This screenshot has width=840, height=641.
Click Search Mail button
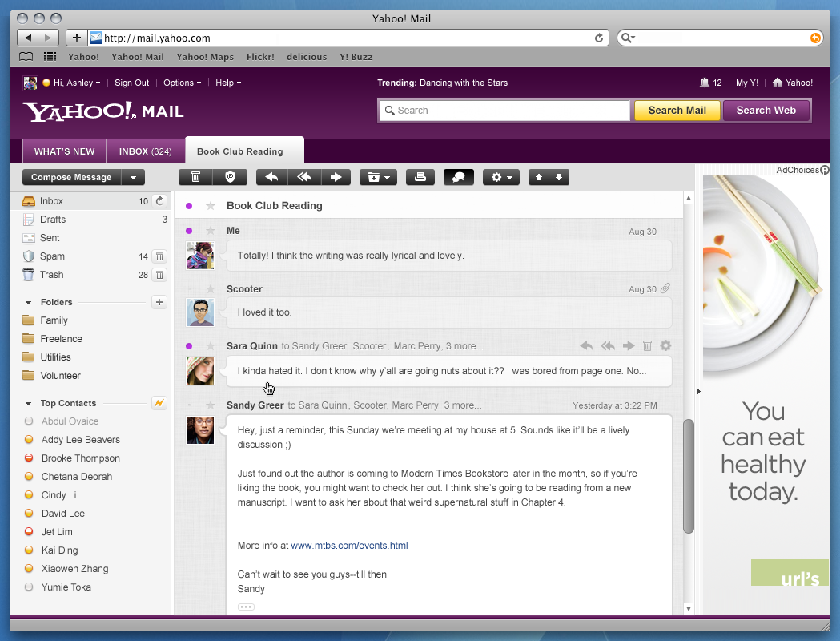[x=677, y=111]
